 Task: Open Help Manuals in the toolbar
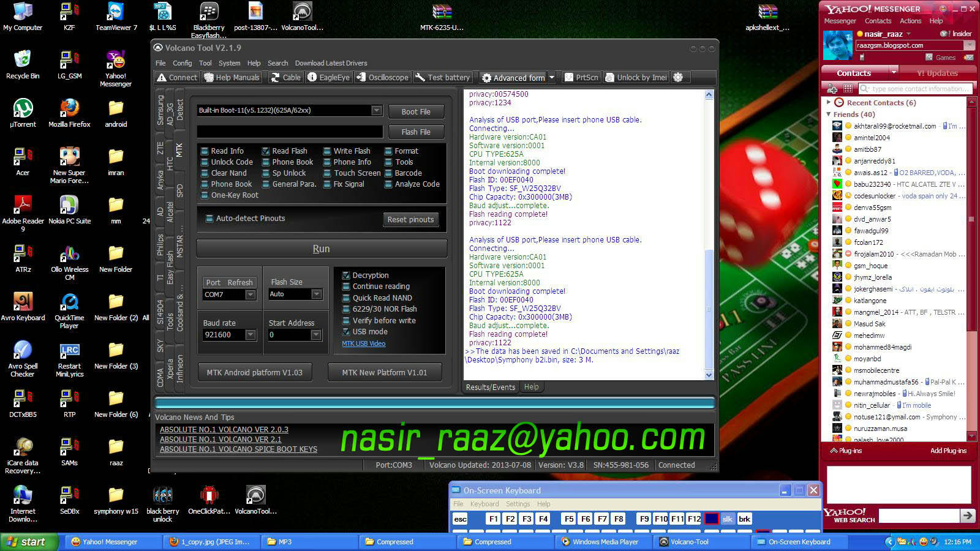232,77
